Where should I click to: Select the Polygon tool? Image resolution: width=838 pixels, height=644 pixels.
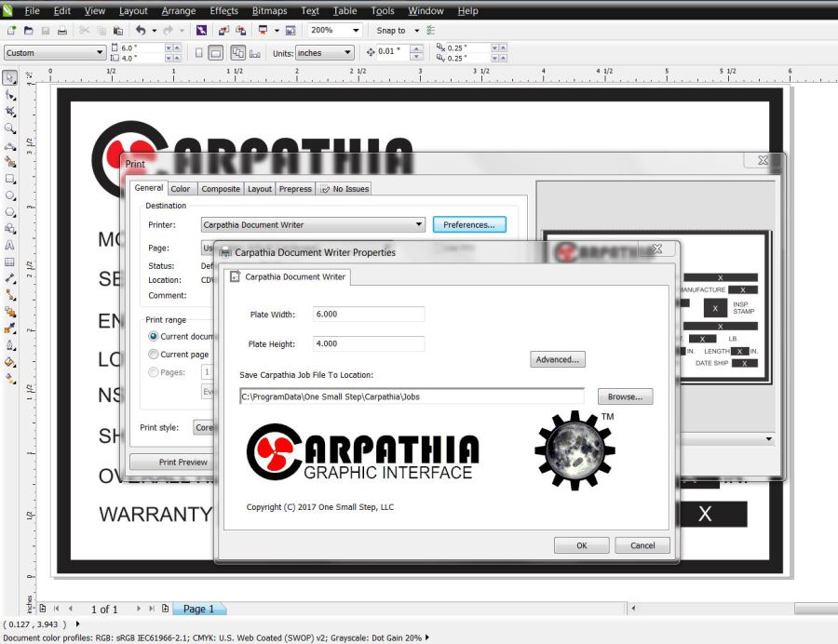(9, 212)
